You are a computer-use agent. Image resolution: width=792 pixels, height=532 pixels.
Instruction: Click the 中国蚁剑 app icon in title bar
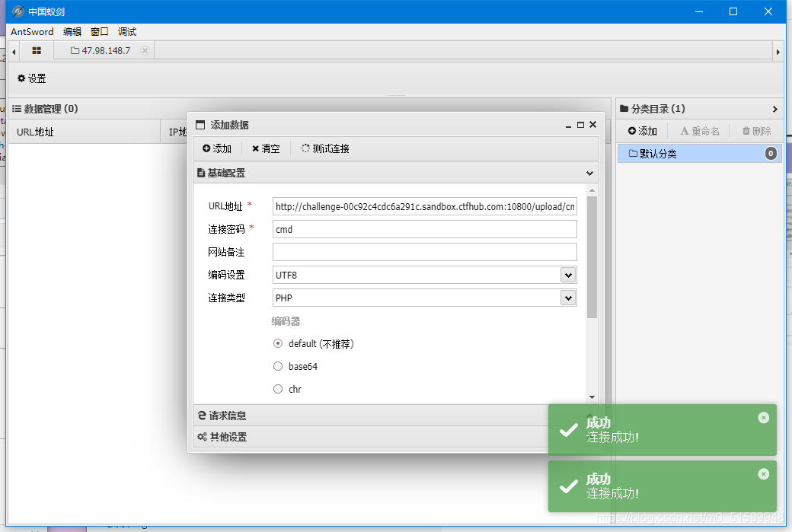point(18,11)
